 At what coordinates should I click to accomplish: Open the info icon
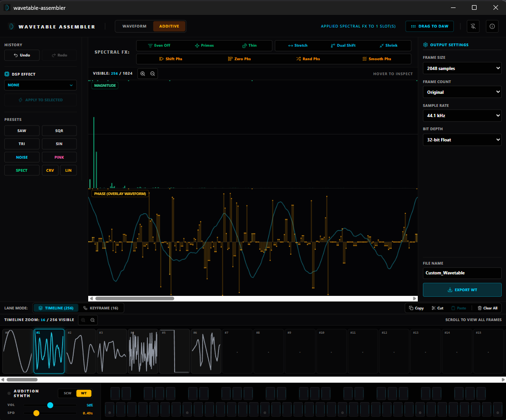coord(492,27)
